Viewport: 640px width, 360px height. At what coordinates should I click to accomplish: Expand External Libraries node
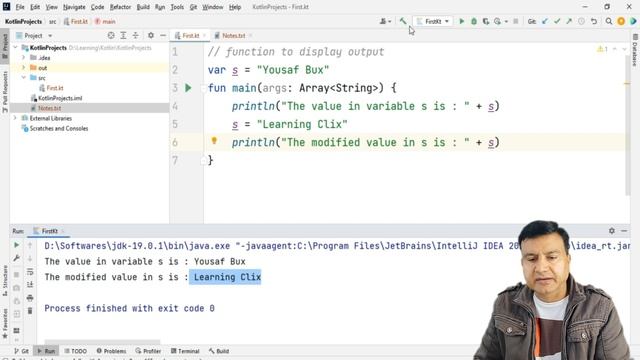coord(16,118)
